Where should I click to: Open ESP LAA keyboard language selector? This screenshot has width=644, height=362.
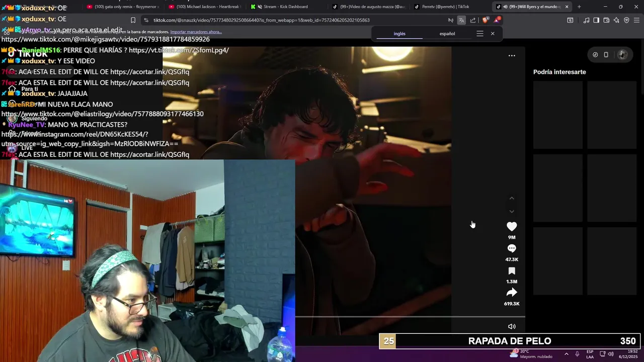click(x=590, y=354)
